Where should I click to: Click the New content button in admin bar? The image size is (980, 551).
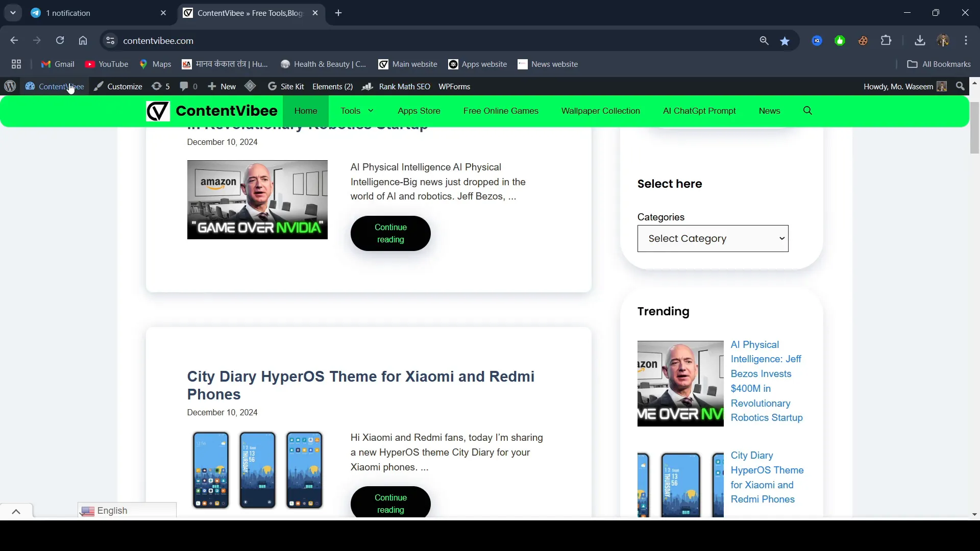[222, 87]
